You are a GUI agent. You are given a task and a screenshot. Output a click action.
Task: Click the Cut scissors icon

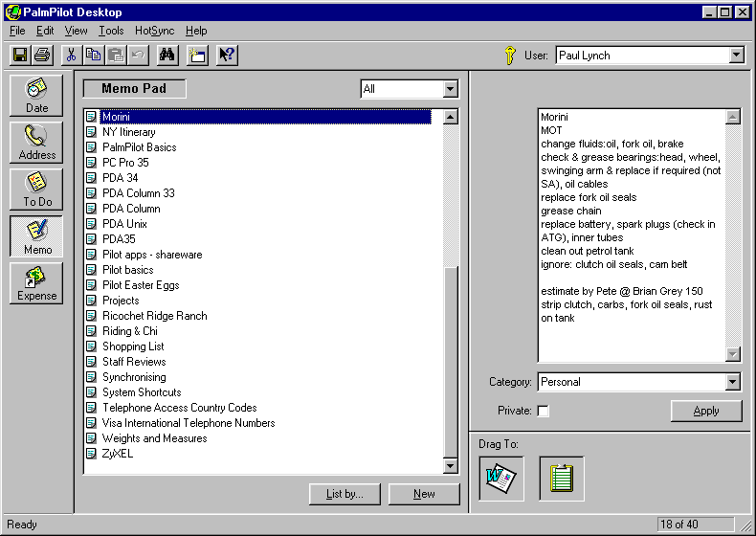[72, 55]
